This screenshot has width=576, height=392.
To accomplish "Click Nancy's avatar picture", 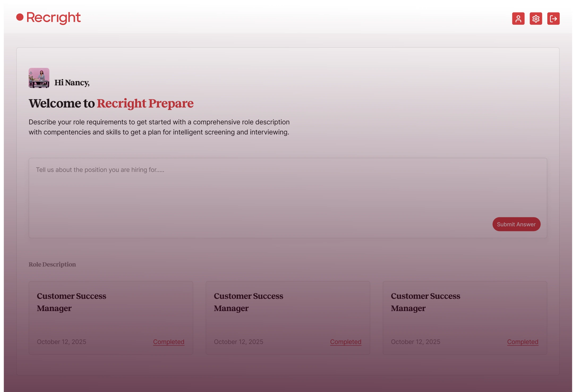I will coord(39,78).
